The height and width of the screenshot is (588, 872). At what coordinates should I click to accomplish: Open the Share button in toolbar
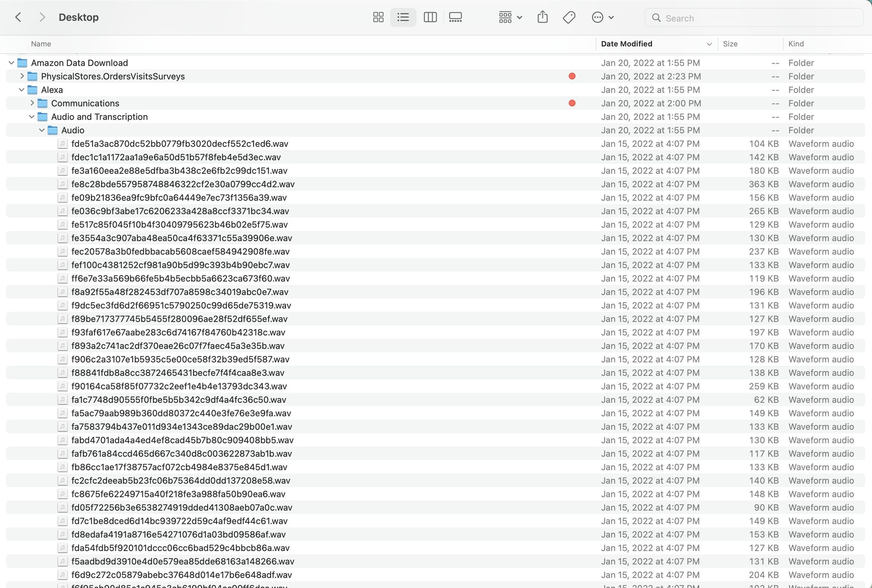tap(542, 17)
